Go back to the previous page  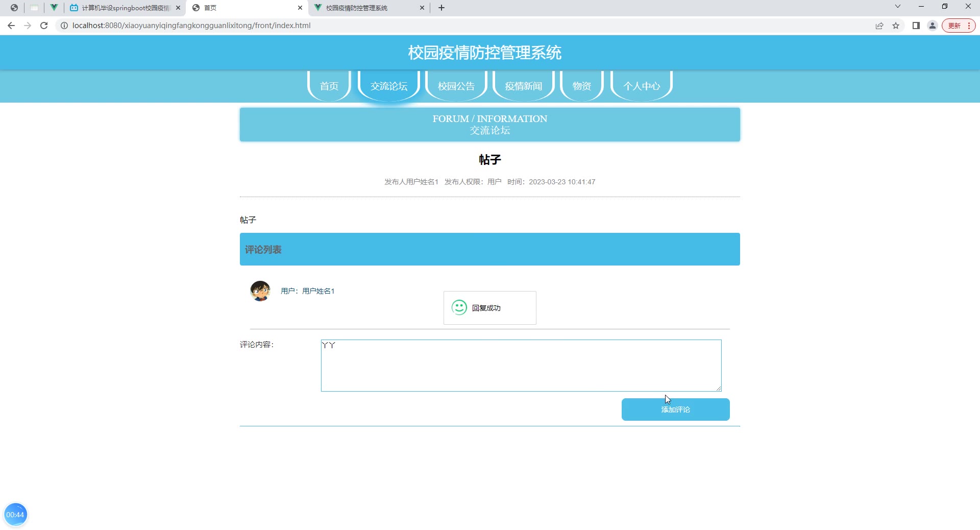(x=11, y=26)
